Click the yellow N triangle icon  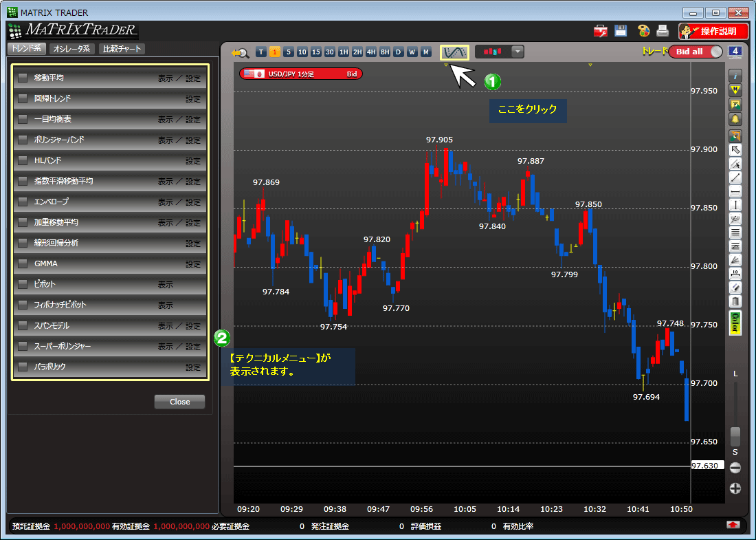[735, 90]
